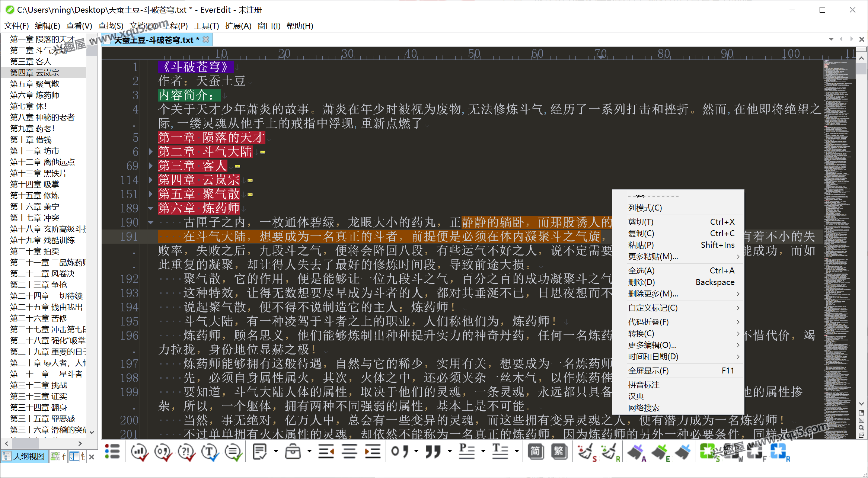Open dropdown next to 'P' paragraph icon
The height and width of the screenshot is (478, 868).
[x=483, y=451]
